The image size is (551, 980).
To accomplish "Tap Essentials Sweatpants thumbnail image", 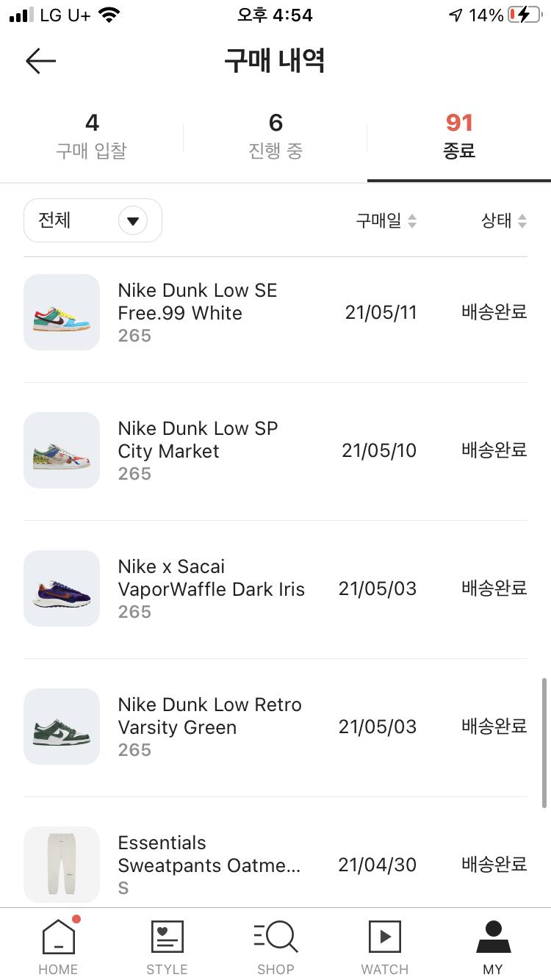I will pos(62,865).
